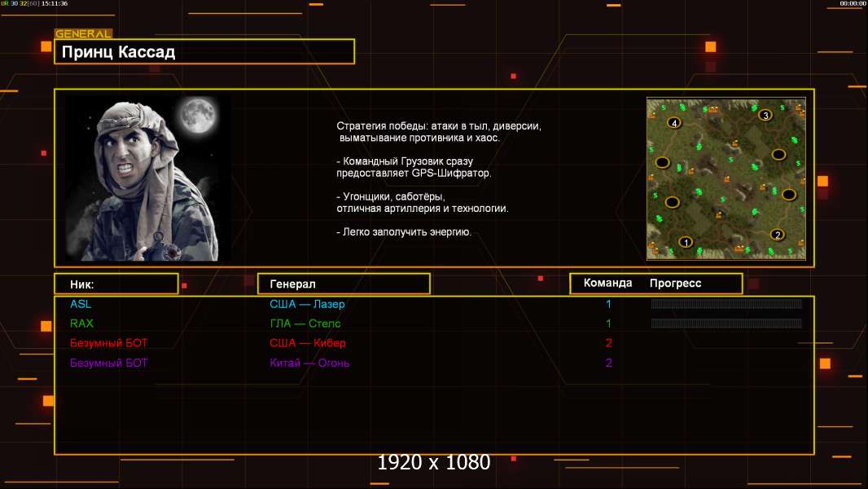Screen dimensions: 868x489
Task: Select start position 2 on the minimap
Action: (777, 235)
